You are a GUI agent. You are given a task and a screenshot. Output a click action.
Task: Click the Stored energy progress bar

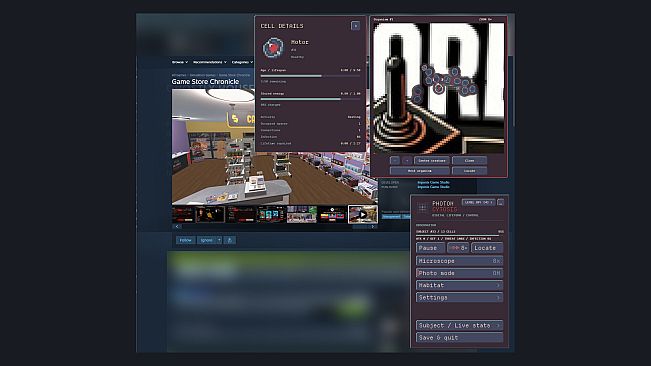310,99
